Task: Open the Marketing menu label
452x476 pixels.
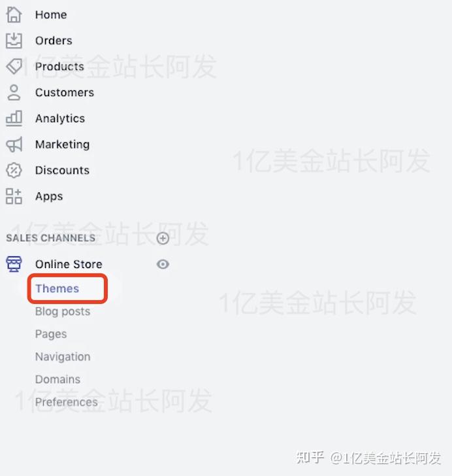Action: point(63,144)
